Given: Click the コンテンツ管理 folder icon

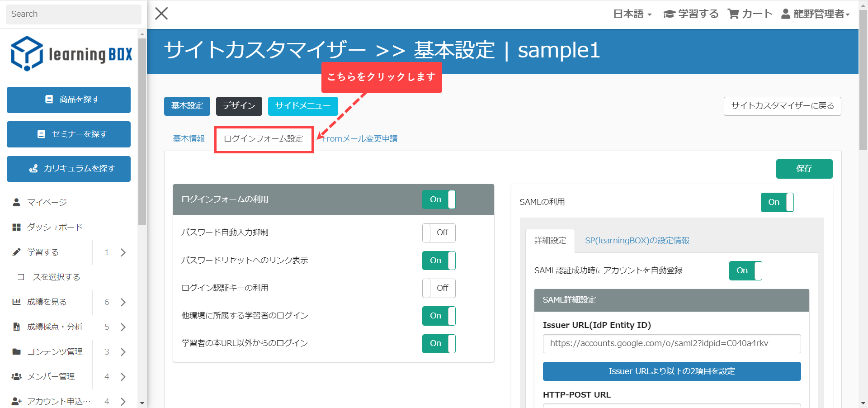Looking at the screenshot, I should pyautogui.click(x=17, y=351).
